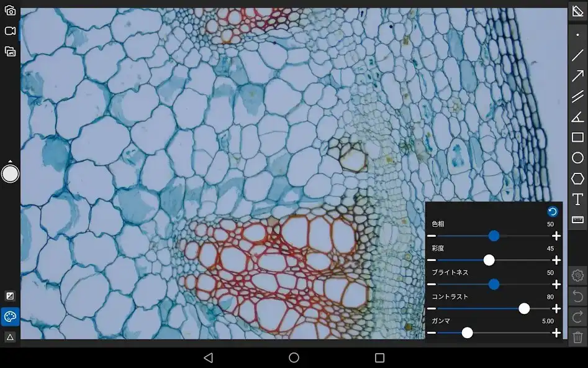
Task: Expand options arrow above shutter button
Action: 10,162
